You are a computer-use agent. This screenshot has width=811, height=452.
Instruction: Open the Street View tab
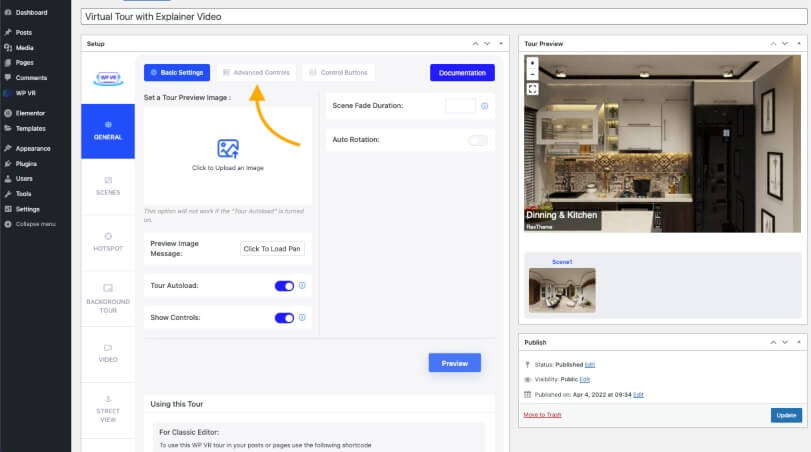pos(108,410)
